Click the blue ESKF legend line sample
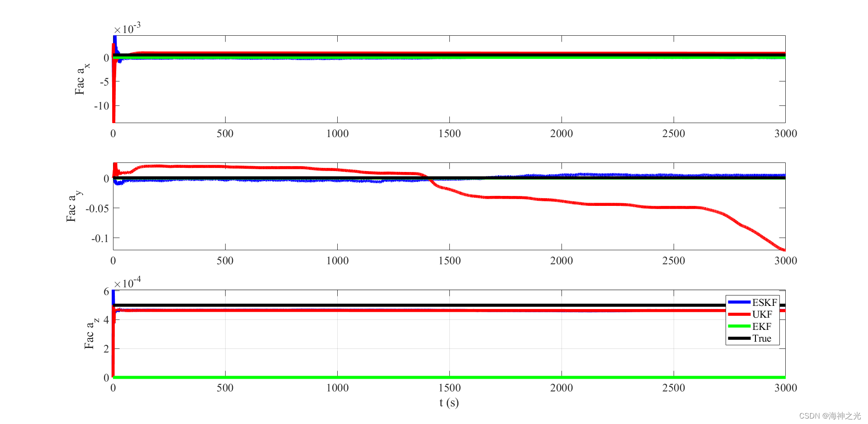Viewport: 868px width, 424px height. 739,302
